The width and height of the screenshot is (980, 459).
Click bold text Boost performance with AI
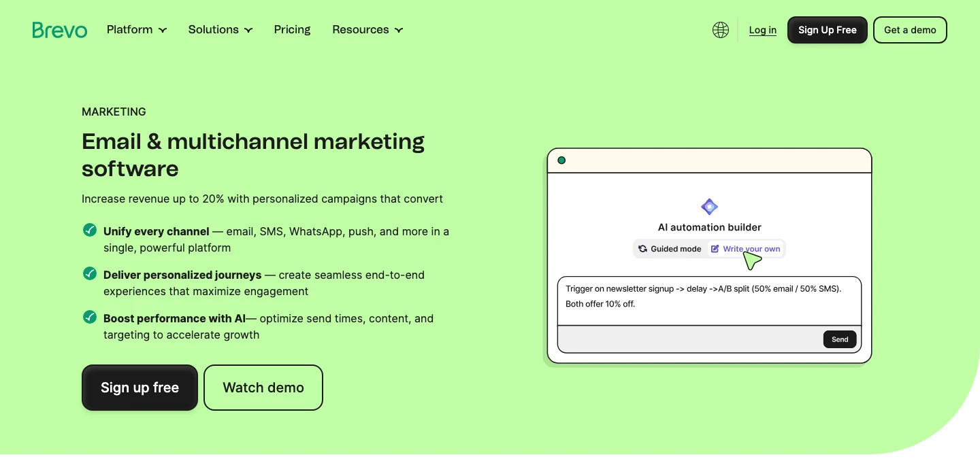174,318
